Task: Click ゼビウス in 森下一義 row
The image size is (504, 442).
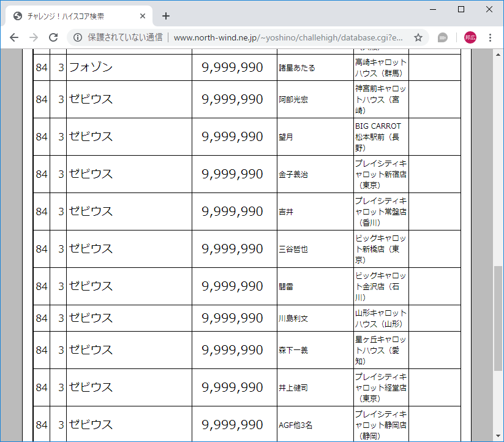Action: (x=91, y=349)
